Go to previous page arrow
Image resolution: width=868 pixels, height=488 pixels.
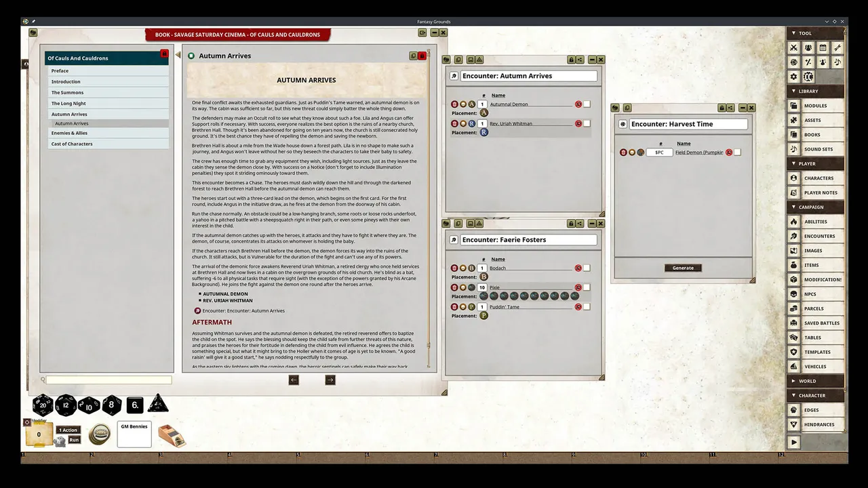[294, 380]
